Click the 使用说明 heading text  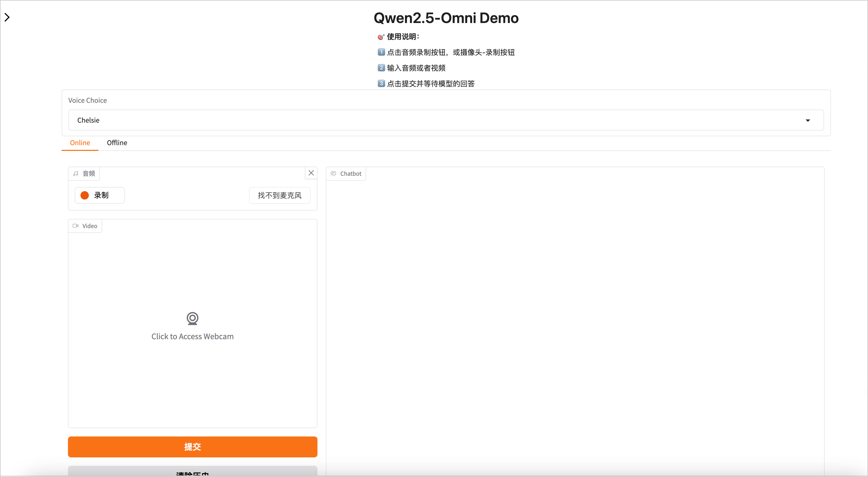403,36
